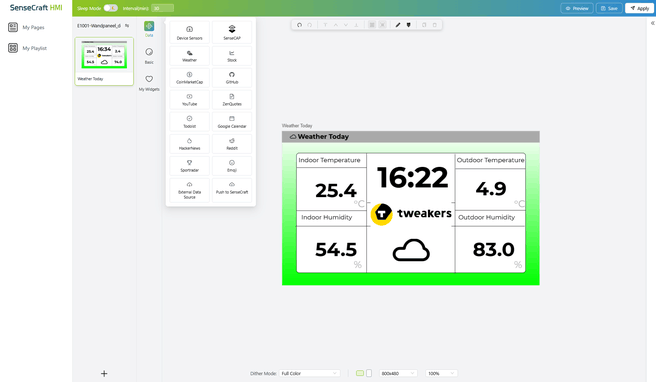Viewport: 656px width, 382px height.
Task: Switch to landscape orientation
Action: coord(360,373)
